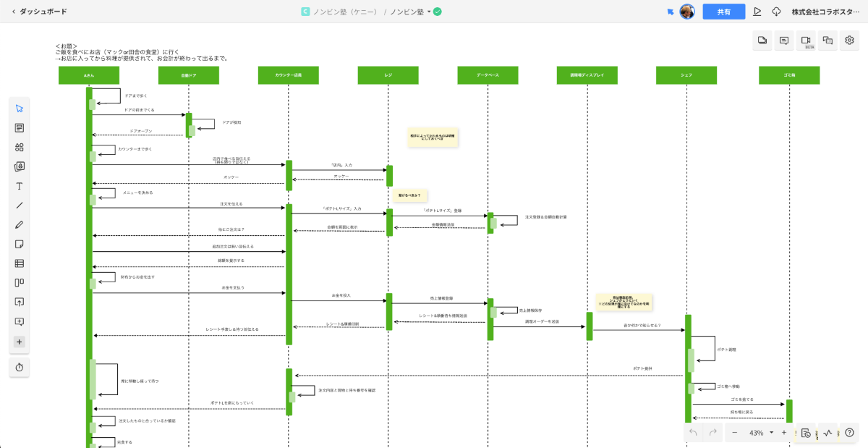
Task: Select the Table tool icon
Action: click(20, 263)
